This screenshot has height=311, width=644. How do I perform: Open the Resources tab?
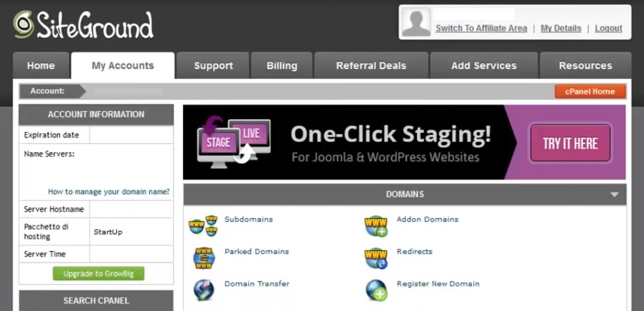pyautogui.click(x=586, y=66)
